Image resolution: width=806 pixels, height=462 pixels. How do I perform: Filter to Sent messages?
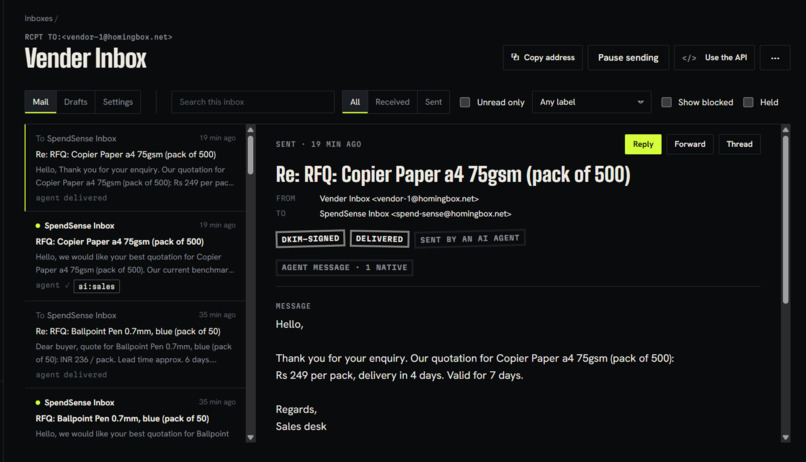point(433,102)
